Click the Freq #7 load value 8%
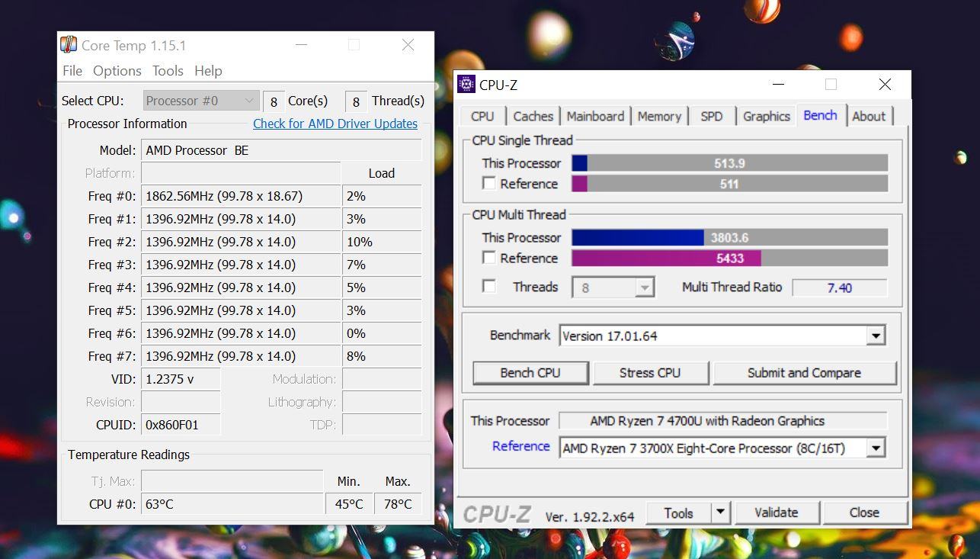 pyautogui.click(x=382, y=356)
